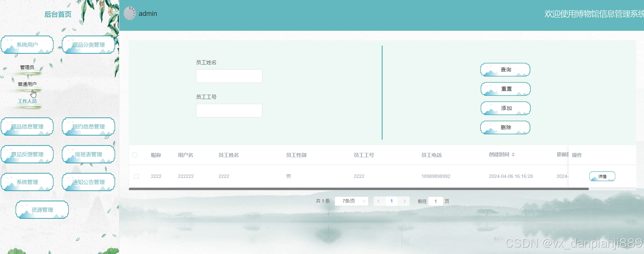The width and height of the screenshot is (644, 254).
Task: Click the 昵称 column header
Action: point(156,155)
